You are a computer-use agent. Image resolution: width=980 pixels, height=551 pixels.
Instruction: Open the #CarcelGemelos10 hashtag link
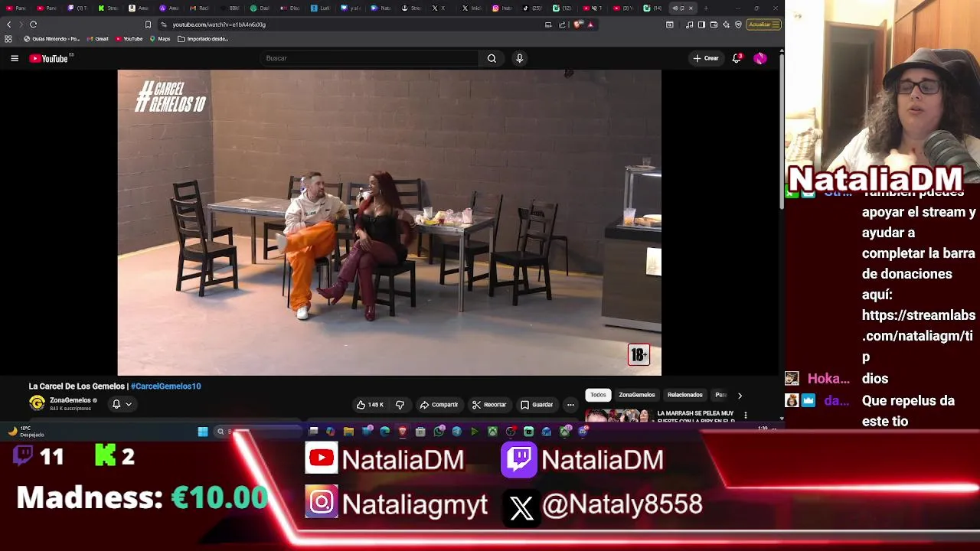[x=166, y=386]
